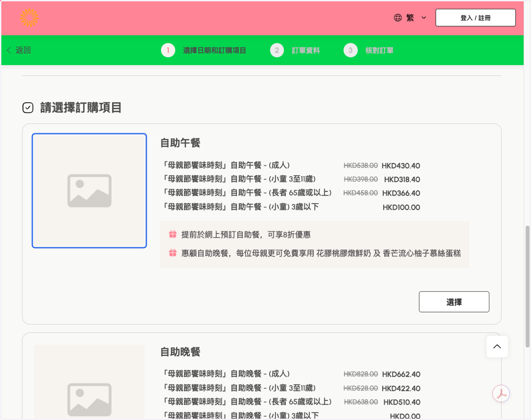Open the 繁 language dropdown chevron
This screenshot has width=531, height=420.
point(423,18)
